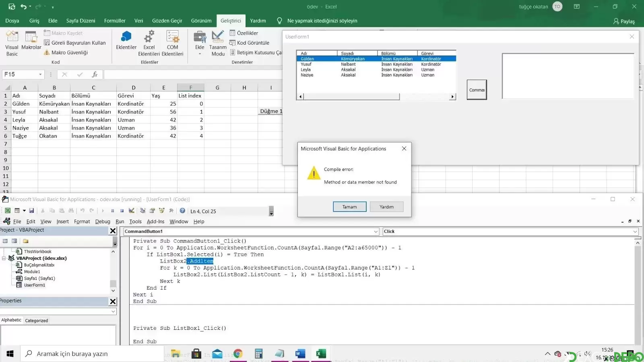
Task: Click Kod Görüntüle button
Action: (250, 43)
